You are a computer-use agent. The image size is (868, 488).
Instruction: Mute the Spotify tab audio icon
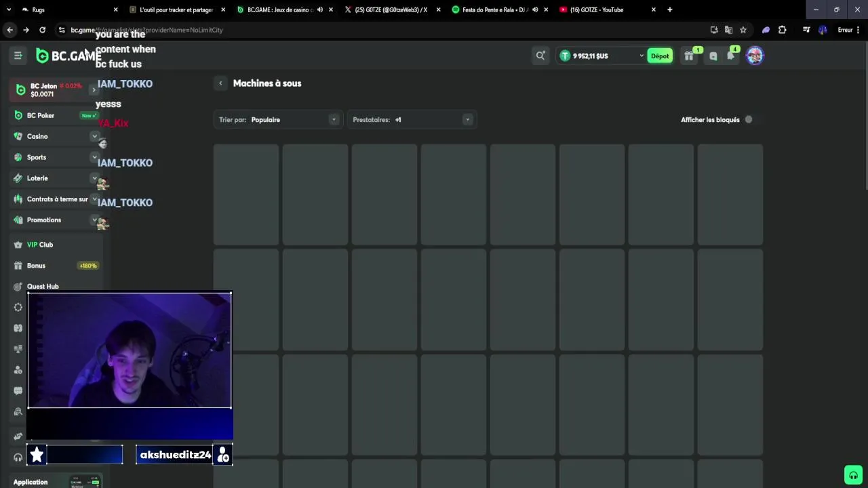[x=535, y=9]
